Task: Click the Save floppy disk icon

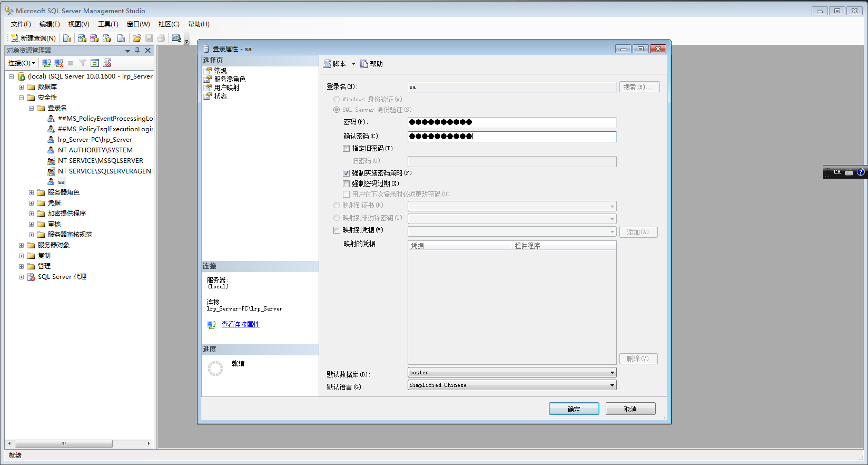Action: [x=149, y=38]
